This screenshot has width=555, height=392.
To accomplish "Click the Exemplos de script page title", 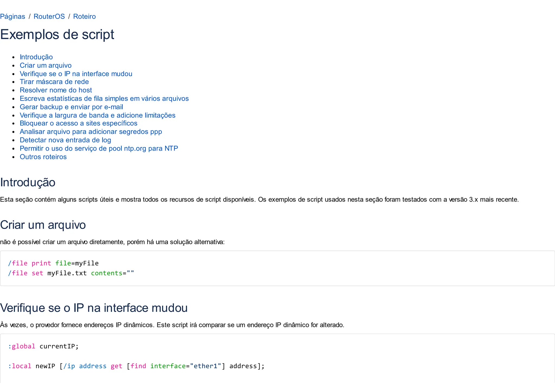I will pos(57,35).
